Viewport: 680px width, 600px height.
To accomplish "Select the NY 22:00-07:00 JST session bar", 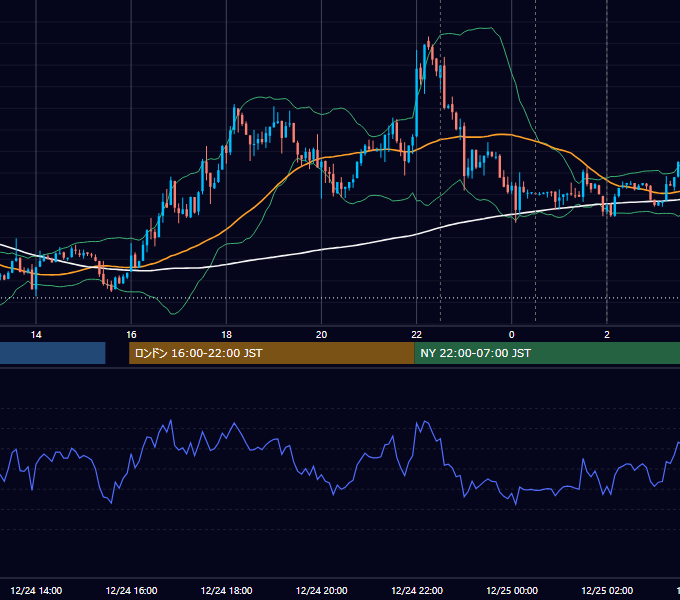I will point(547,353).
